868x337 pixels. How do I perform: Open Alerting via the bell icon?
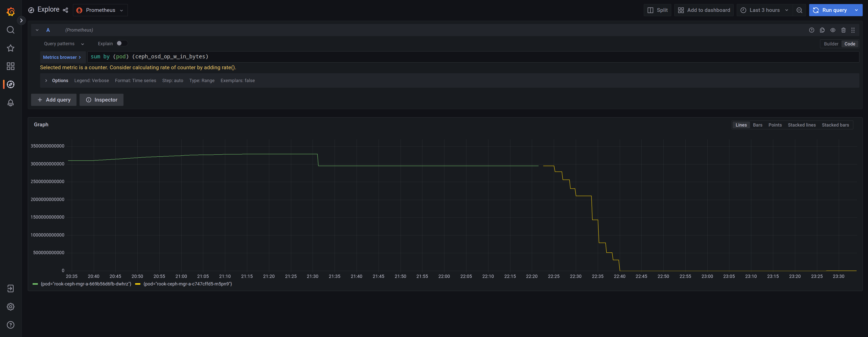pyautogui.click(x=10, y=103)
